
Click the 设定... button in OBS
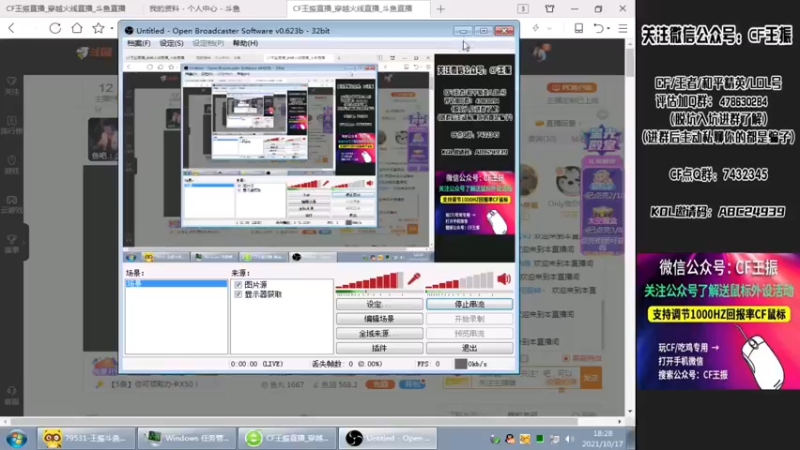pyautogui.click(x=380, y=304)
